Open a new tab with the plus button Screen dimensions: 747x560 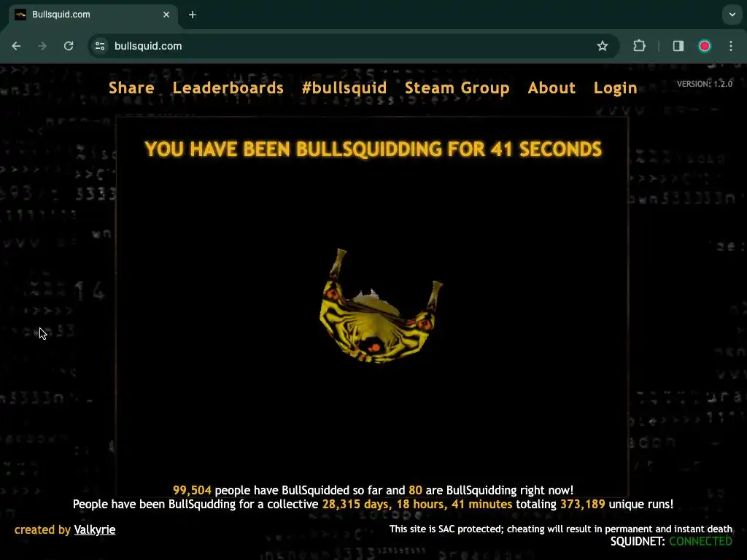(x=193, y=15)
